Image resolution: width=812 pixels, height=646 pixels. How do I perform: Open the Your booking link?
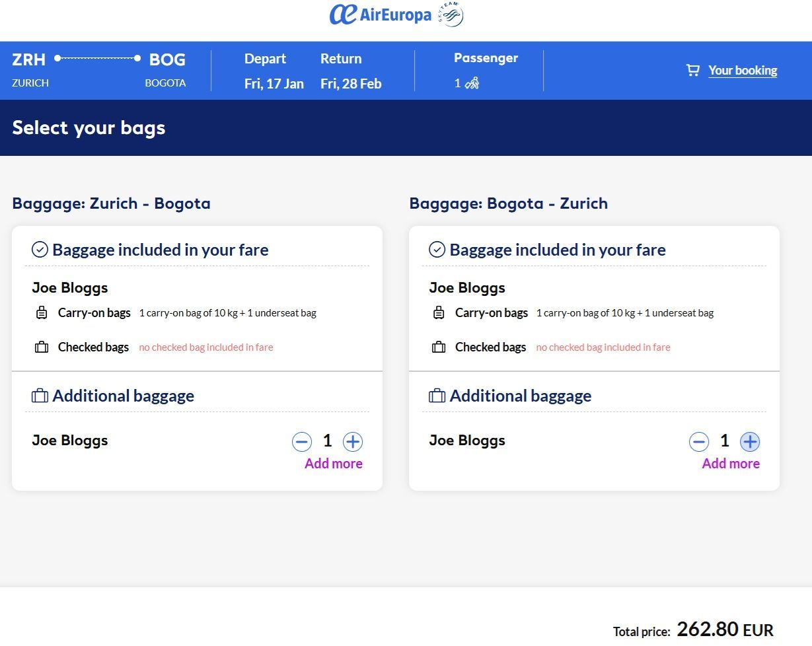click(x=743, y=70)
